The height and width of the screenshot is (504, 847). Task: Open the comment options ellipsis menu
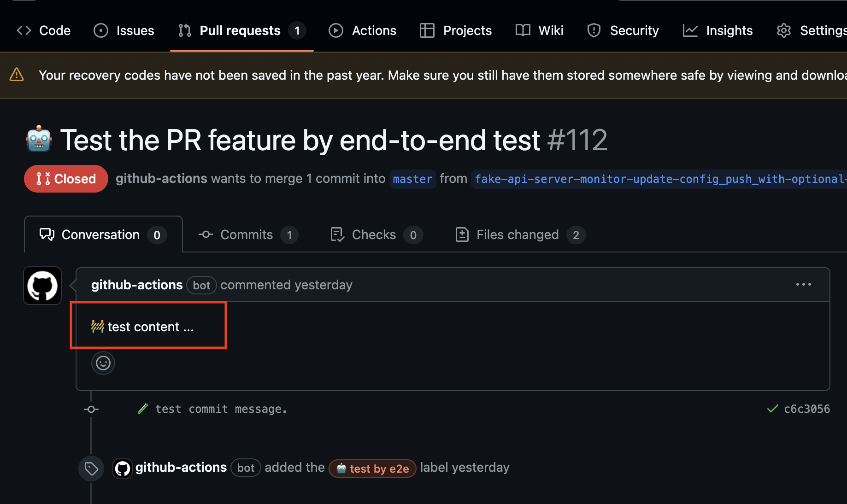[x=804, y=285]
